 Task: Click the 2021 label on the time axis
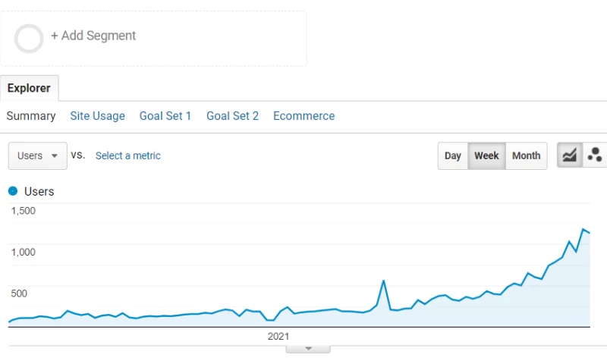click(278, 336)
